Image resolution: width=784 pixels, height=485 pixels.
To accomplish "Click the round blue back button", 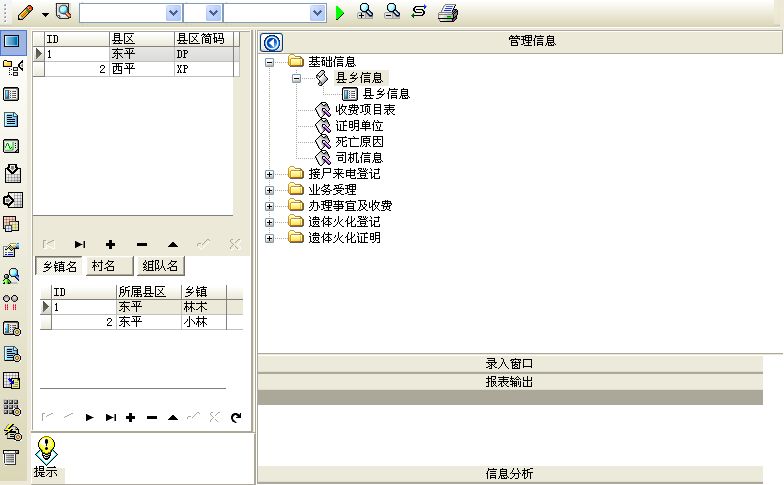I will [272, 43].
